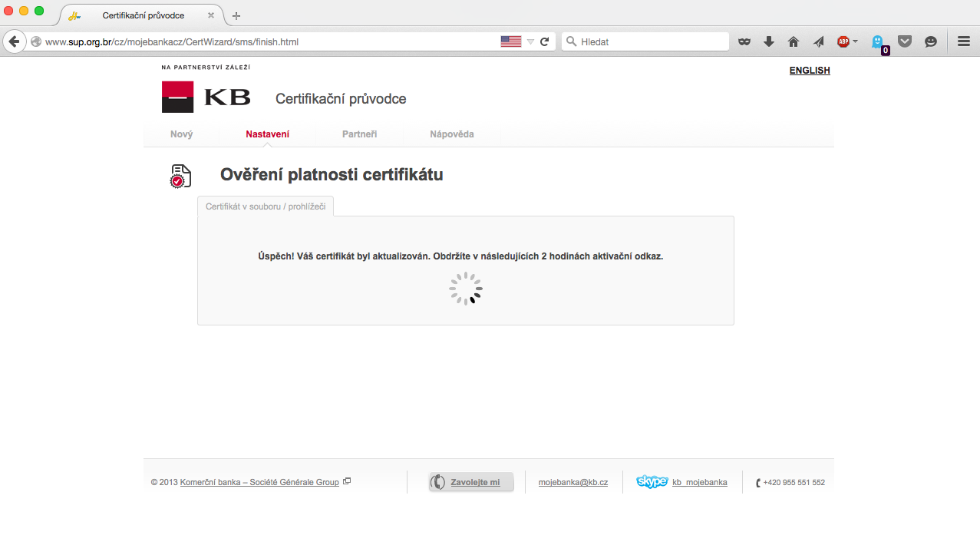Go to the Home page icon
This screenshot has width=980, height=535.
[x=794, y=42]
